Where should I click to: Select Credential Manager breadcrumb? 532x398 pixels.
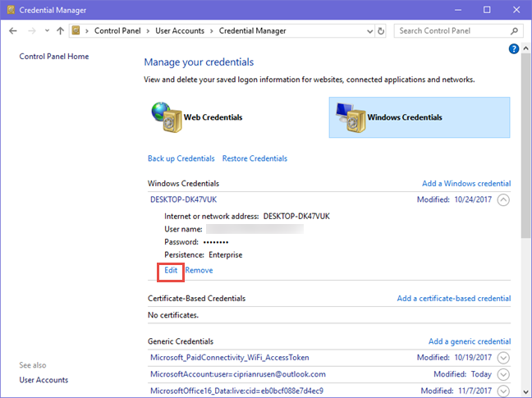coord(252,31)
